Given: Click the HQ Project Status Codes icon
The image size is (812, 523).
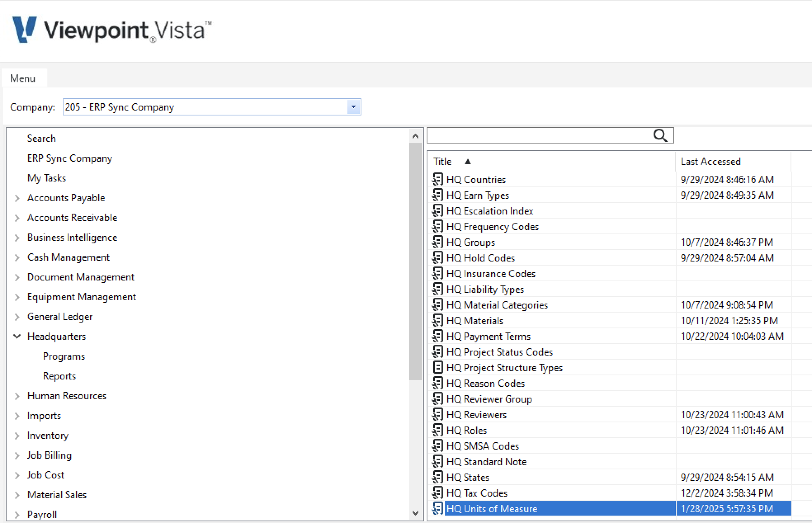Looking at the screenshot, I should coord(438,352).
